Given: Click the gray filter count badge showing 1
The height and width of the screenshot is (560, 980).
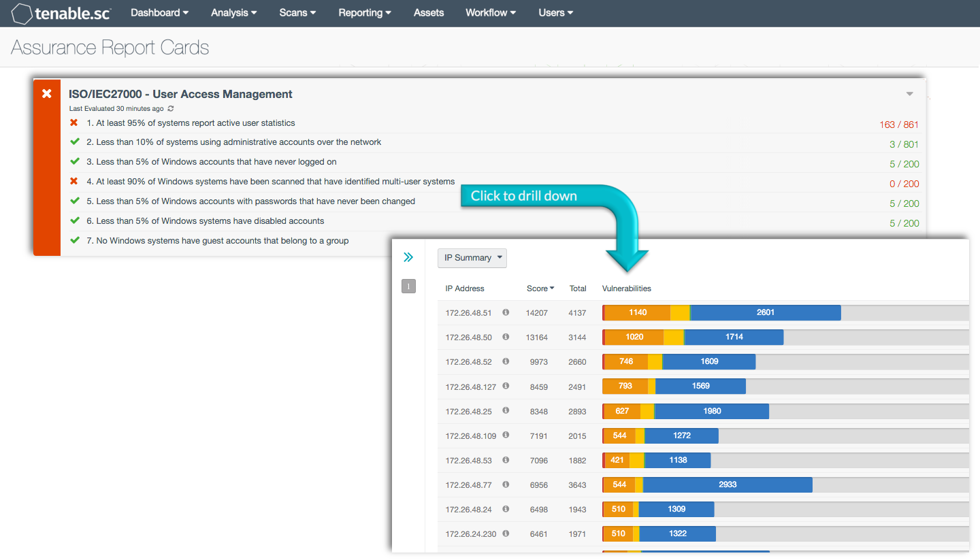Looking at the screenshot, I should pyautogui.click(x=408, y=286).
